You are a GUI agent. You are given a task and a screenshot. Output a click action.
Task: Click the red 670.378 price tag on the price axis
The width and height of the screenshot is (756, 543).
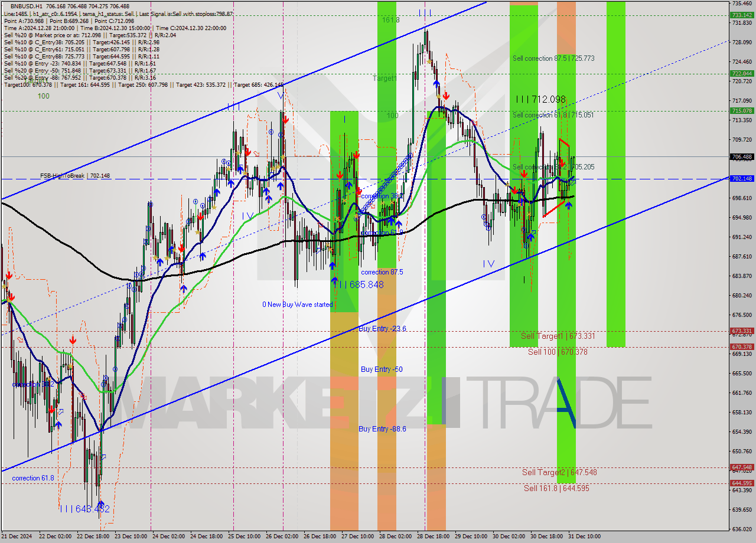click(x=742, y=346)
